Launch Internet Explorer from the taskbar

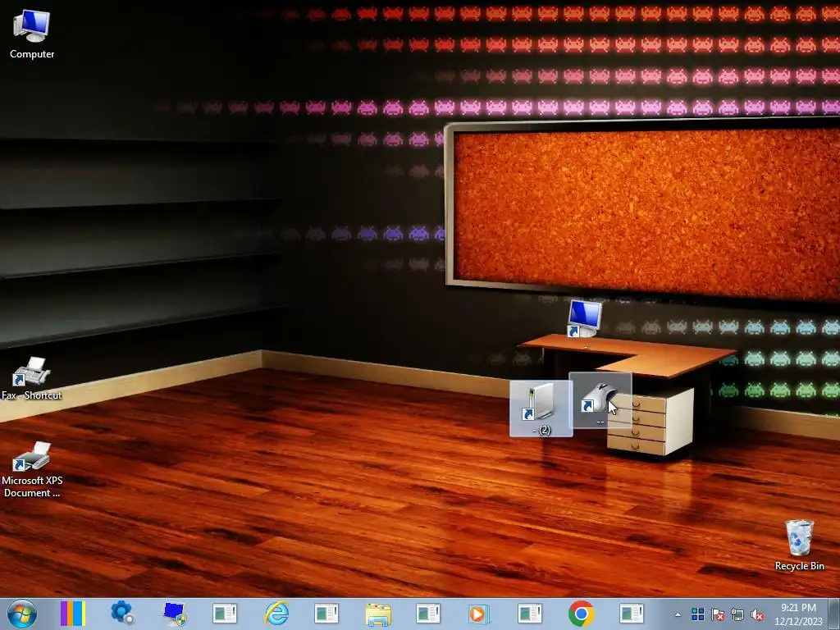[x=276, y=614]
